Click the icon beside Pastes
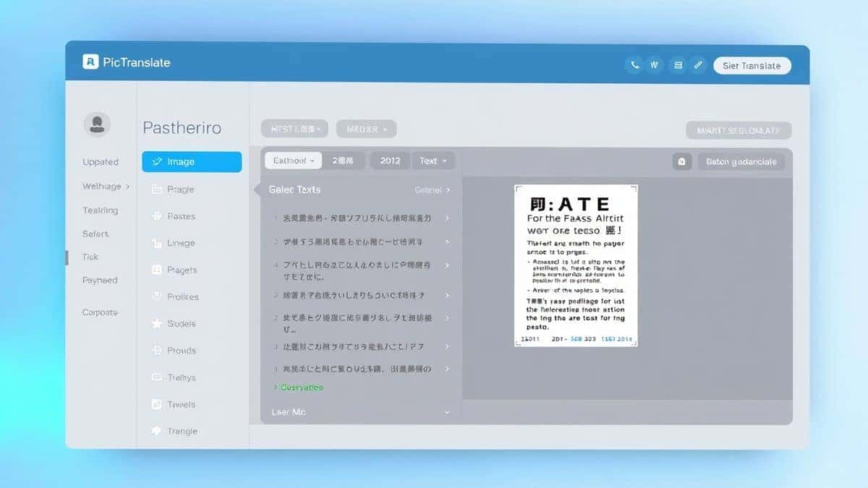 click(x=156, y=216)
